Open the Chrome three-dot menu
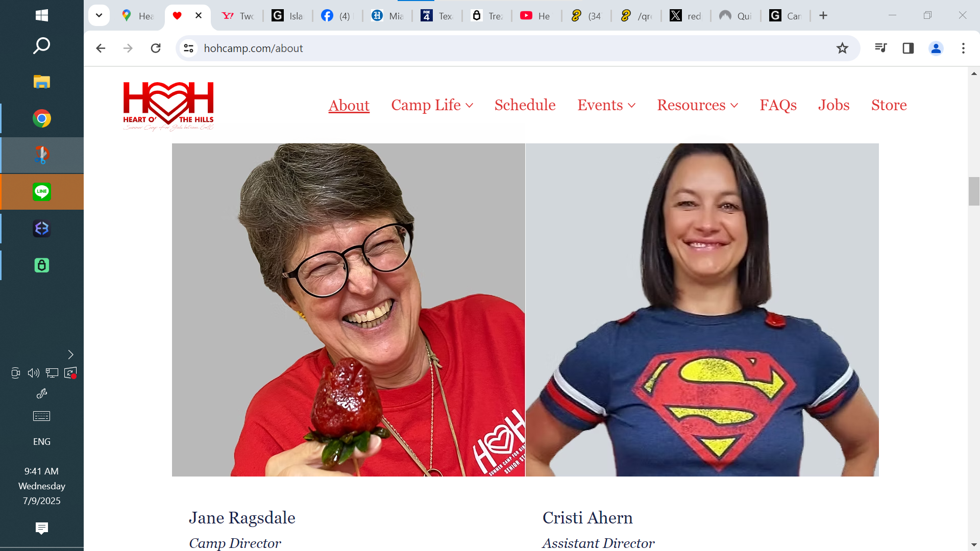 (963, 48)
